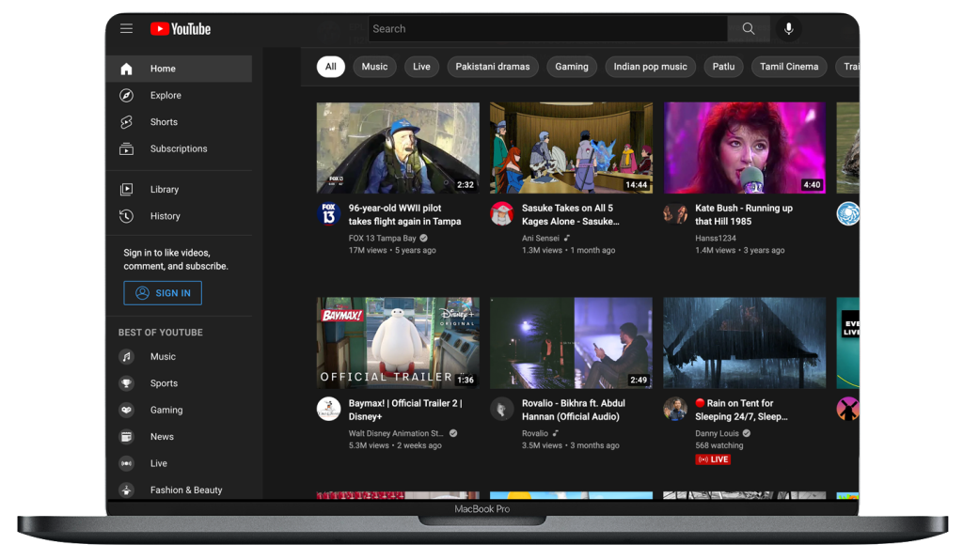
Task: Click the Fashion & Beauty icon
Action: (127, 490)
